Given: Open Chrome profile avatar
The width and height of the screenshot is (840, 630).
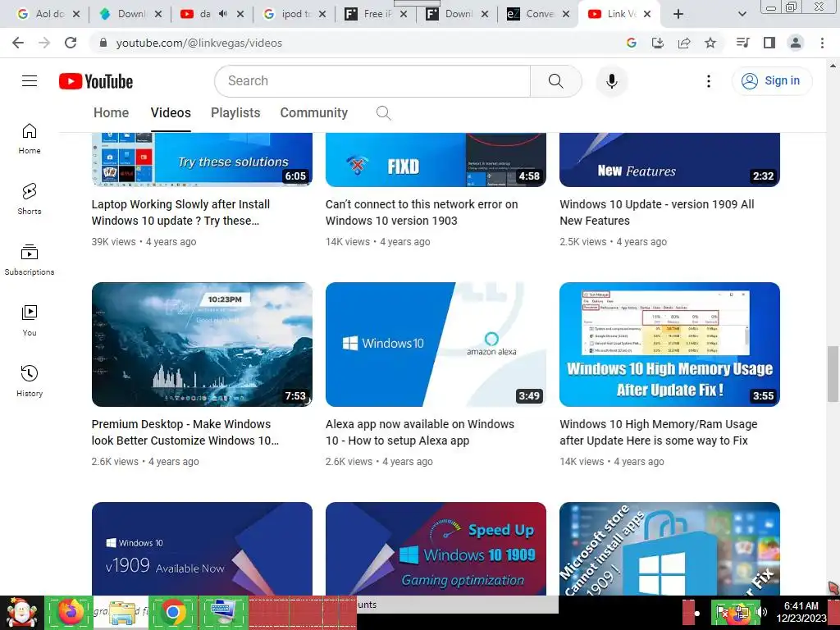Looking at the screenshot, I should 796,43.
